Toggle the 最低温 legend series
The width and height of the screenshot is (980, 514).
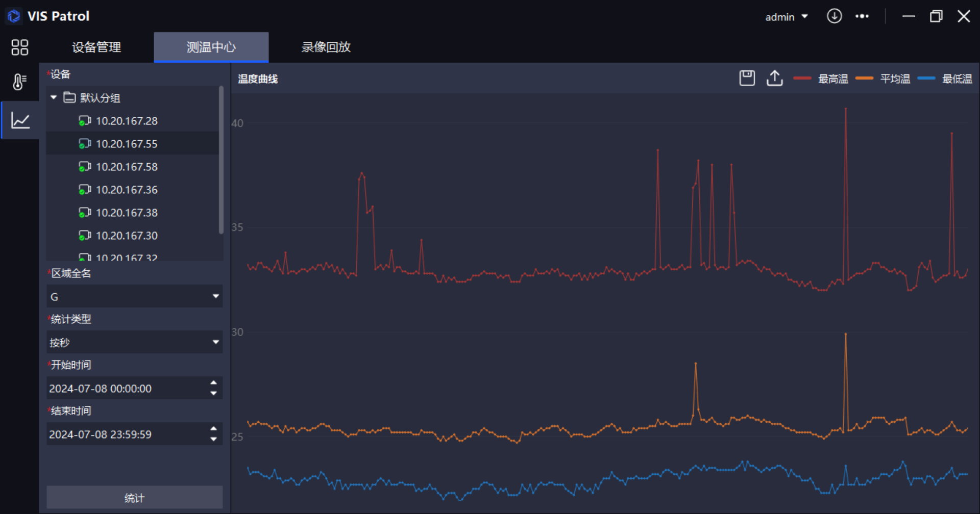945,79
